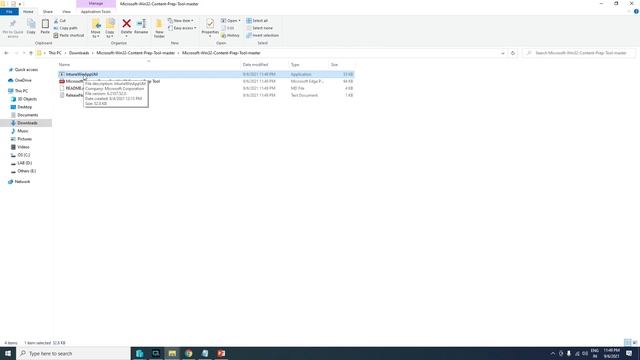
Task: Show hidden system tray icons
Action: [x=553, y=353]
